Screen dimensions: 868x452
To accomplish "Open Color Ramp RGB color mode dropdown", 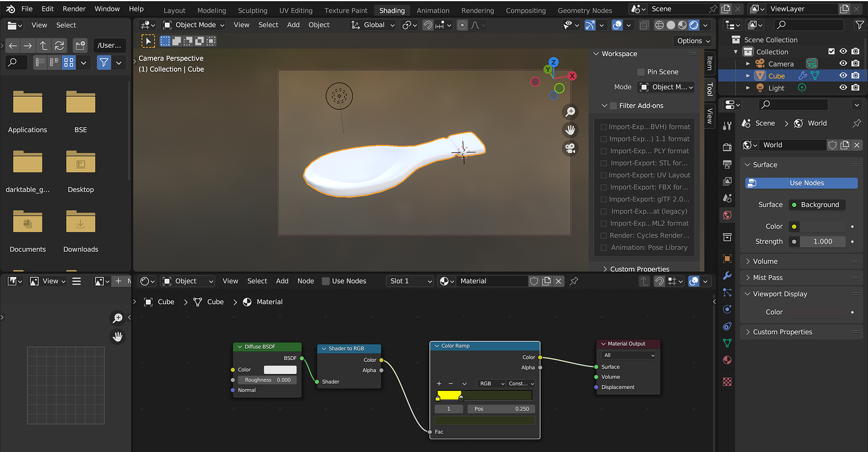I will [x=492, y=383].
